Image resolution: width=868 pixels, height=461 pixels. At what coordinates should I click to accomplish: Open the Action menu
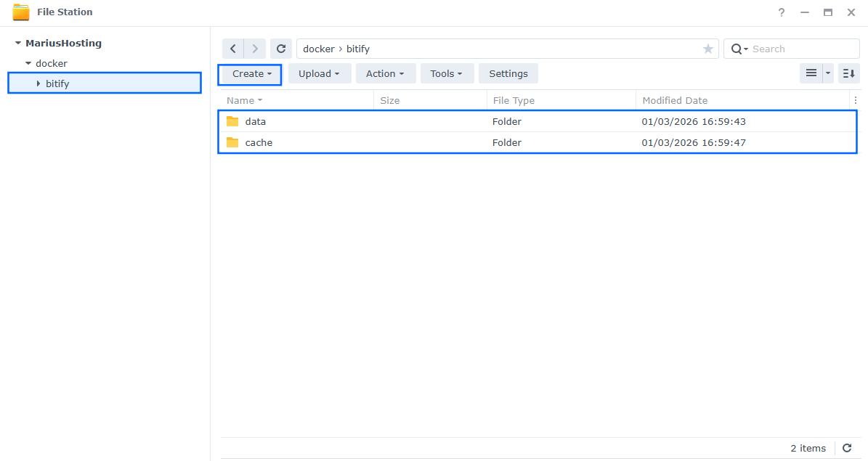(385, 73)
